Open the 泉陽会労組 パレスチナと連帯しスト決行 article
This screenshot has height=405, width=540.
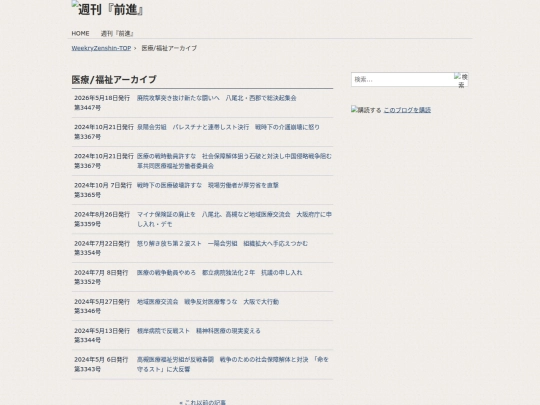[228, 127]
